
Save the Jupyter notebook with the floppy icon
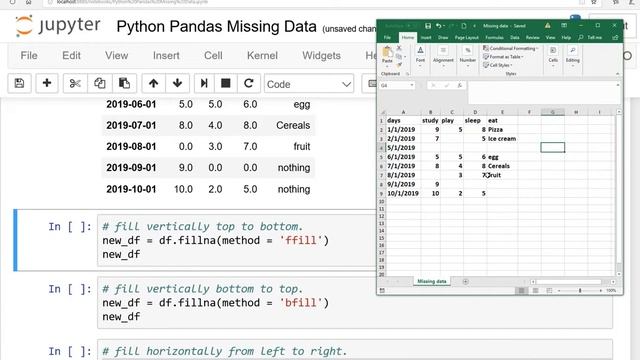click(19, 84)
